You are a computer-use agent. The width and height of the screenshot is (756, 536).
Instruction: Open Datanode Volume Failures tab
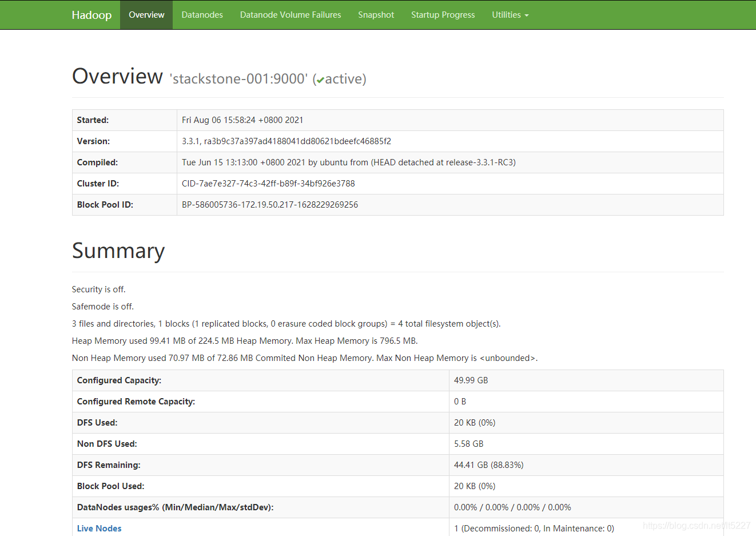[x=291, y=15]
